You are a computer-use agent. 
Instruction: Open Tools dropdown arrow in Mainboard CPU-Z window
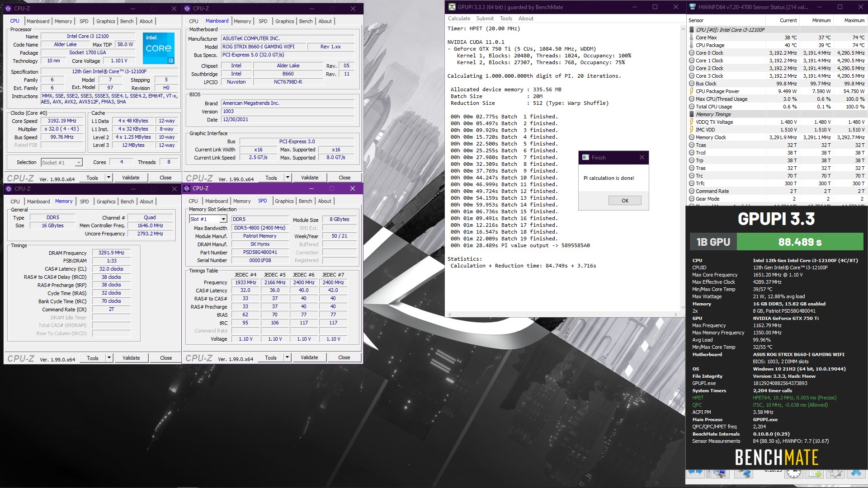click(288, 178)
